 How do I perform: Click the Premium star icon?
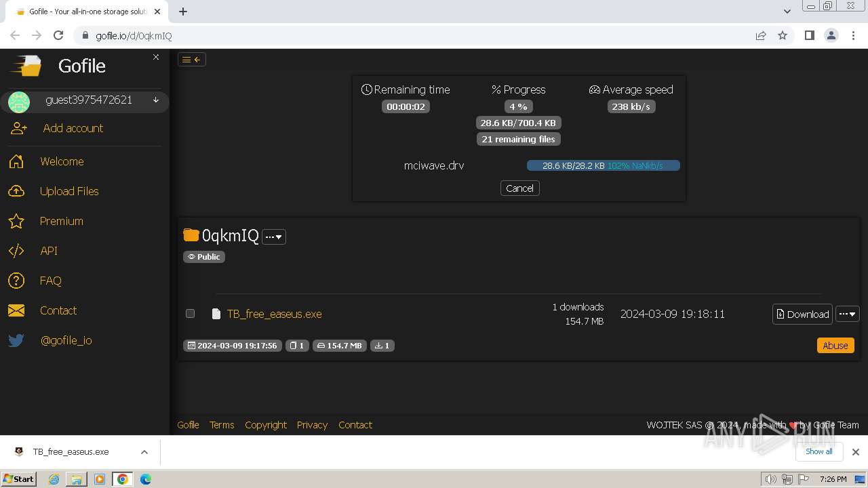[x=16, y=221]
